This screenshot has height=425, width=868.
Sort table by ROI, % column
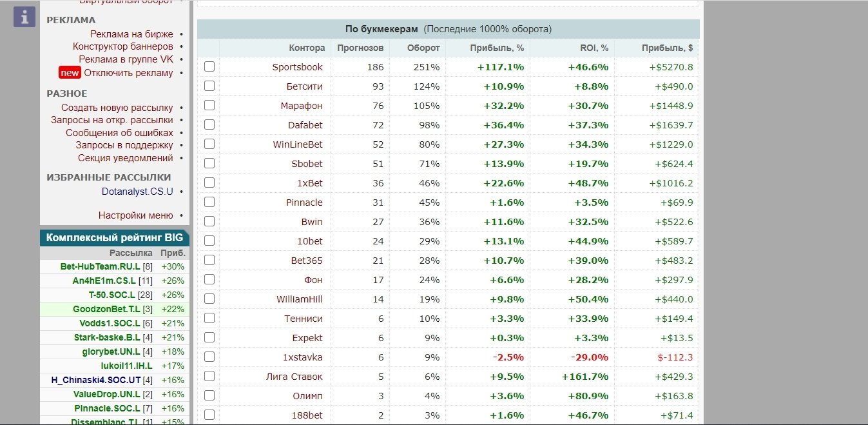point(594,48)
